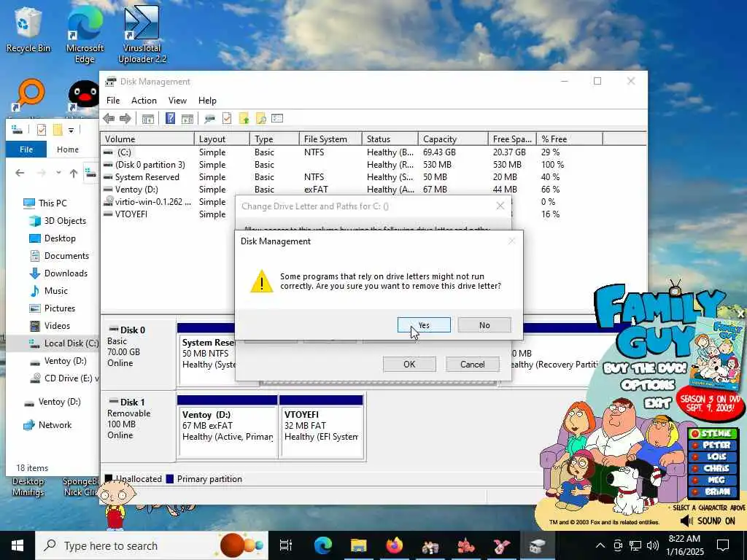Click OPTIONS in the Family Guy widget

tap(648, 385)
